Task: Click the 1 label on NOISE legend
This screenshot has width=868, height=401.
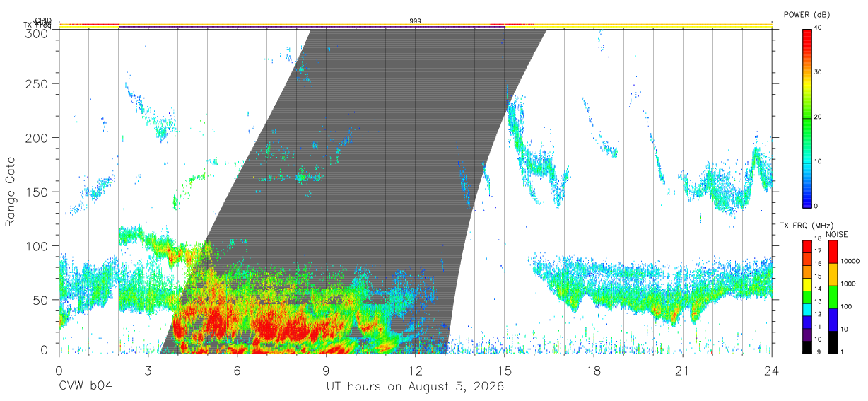Action: [x=842, y=351]
